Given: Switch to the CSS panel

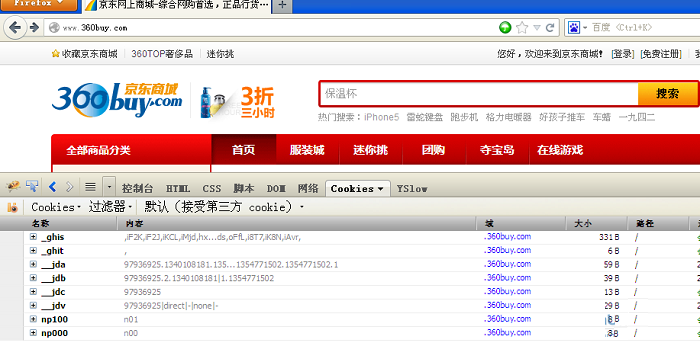Looking at the screenshot, I should [212, 189].
